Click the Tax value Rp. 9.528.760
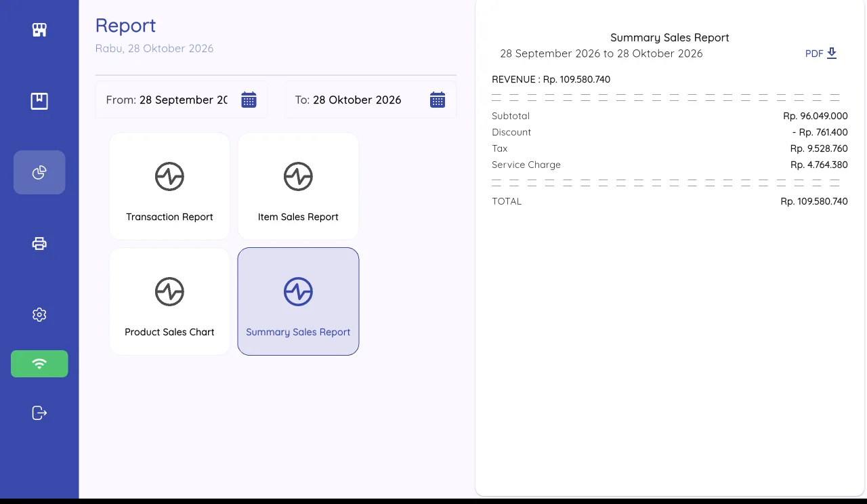The height and width of the screenshot is (504, 867). point(819,148)
